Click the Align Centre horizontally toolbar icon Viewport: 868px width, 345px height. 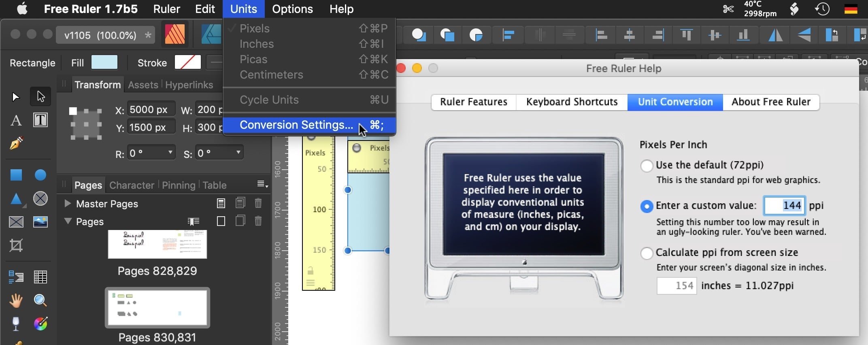[x=630, y=35]
